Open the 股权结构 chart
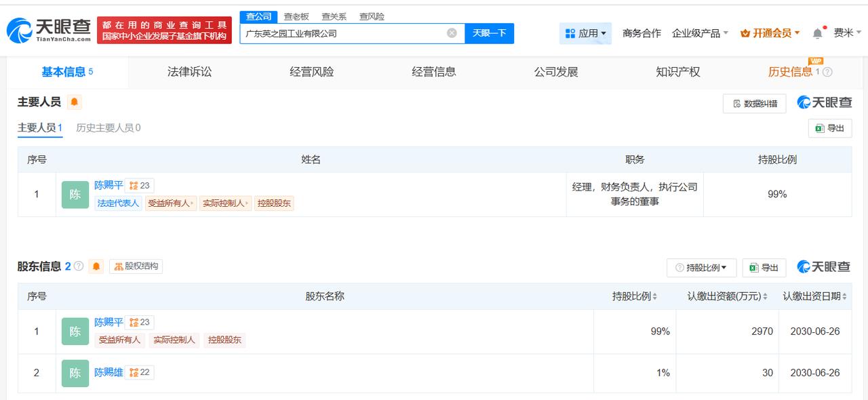868x400 pixels. (136, 266)
